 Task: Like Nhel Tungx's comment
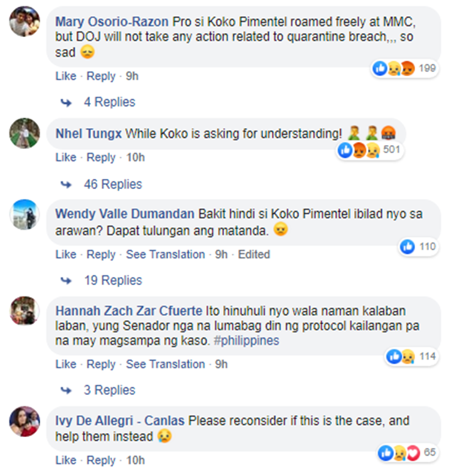tap(65, 157)
